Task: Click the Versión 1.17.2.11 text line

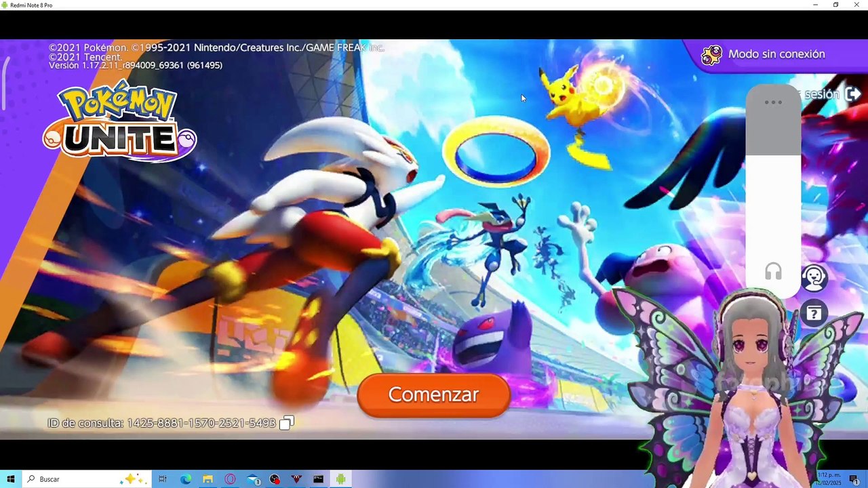Action: pos(136,65)
